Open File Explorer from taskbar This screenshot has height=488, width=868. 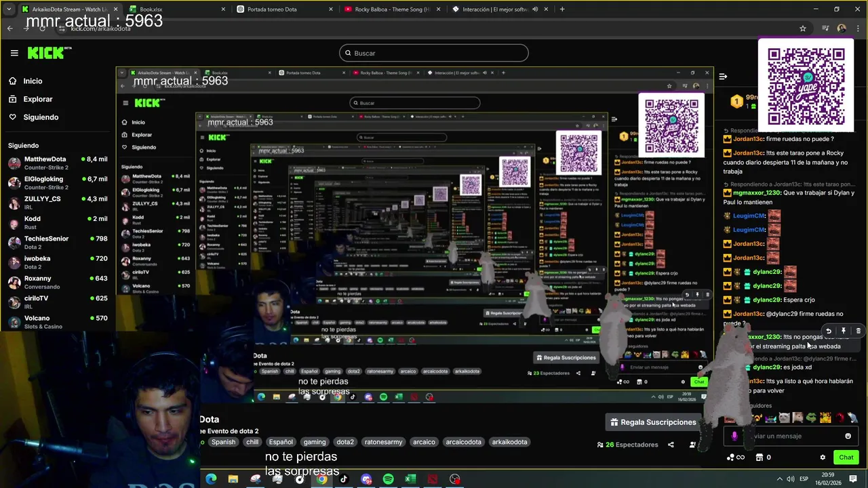pyautogui.click(x=233, y=479)
